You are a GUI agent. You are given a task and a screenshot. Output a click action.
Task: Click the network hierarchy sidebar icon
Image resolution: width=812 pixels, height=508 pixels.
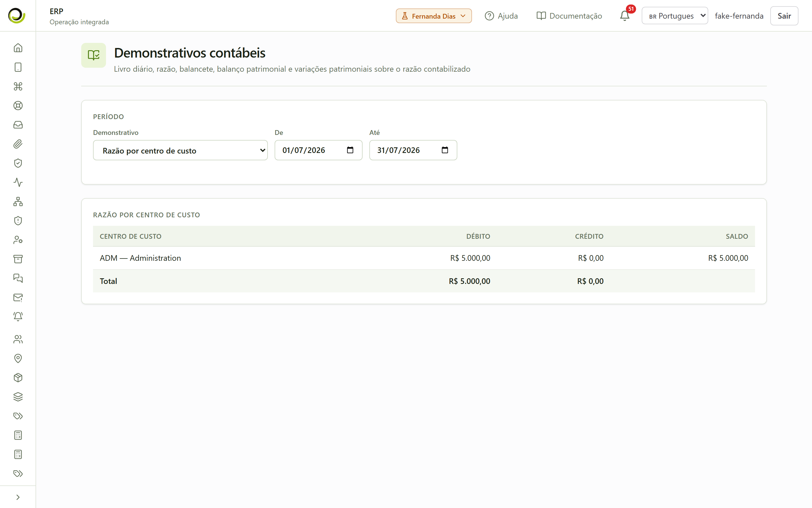click(18, 201)
